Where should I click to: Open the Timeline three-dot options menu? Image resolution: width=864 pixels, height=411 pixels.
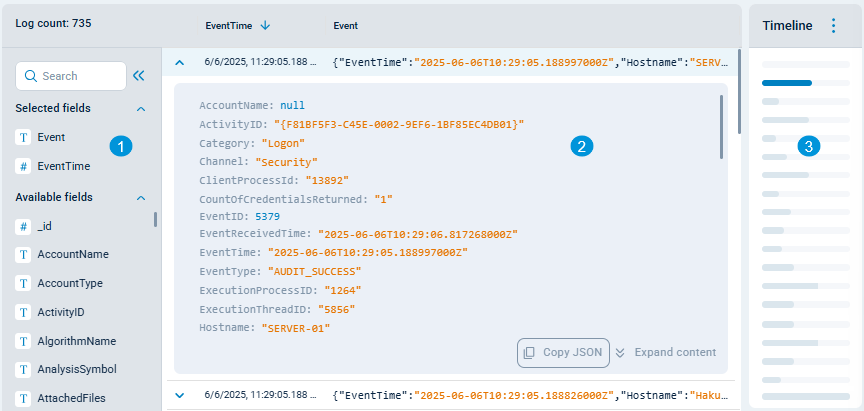pyautogui.click(x=834, y=26)
